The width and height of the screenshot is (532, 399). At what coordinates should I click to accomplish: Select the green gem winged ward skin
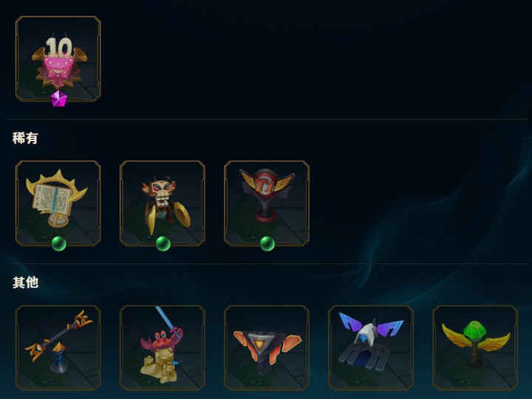(x=475, y=348)
